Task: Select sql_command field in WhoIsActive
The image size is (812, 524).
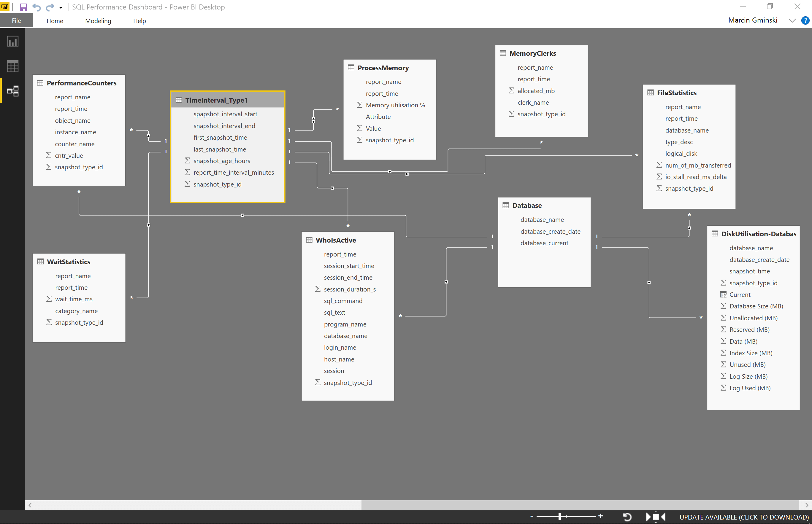Action: 343,301
